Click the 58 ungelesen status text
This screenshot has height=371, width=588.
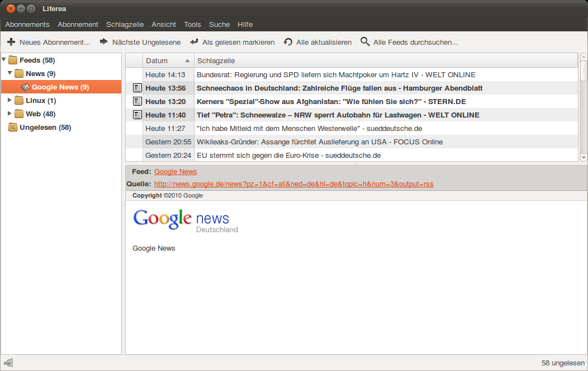click(563, 363)
